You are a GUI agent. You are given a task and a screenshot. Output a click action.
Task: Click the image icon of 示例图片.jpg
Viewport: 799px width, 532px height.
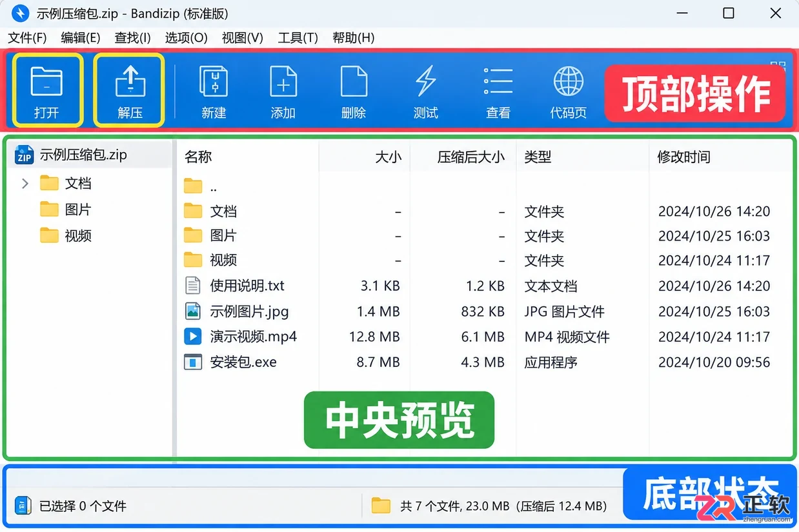[x=193, y=311]
